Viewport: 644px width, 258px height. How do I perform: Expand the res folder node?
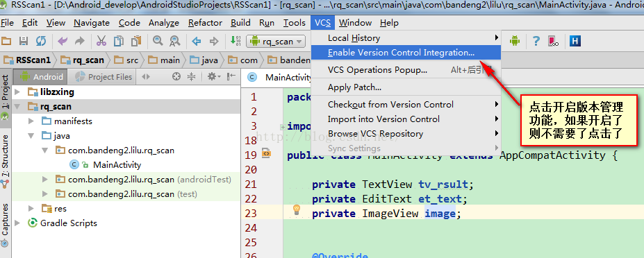click(x=31, y=208)
